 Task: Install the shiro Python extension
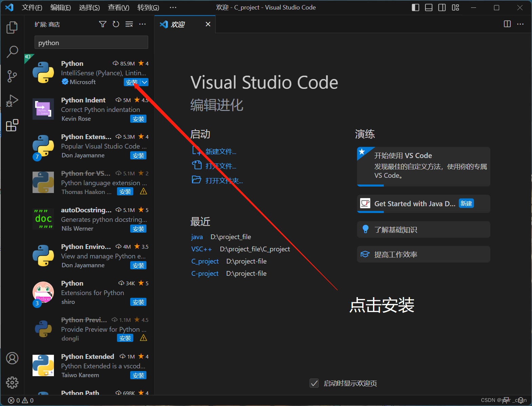point(138,302)
